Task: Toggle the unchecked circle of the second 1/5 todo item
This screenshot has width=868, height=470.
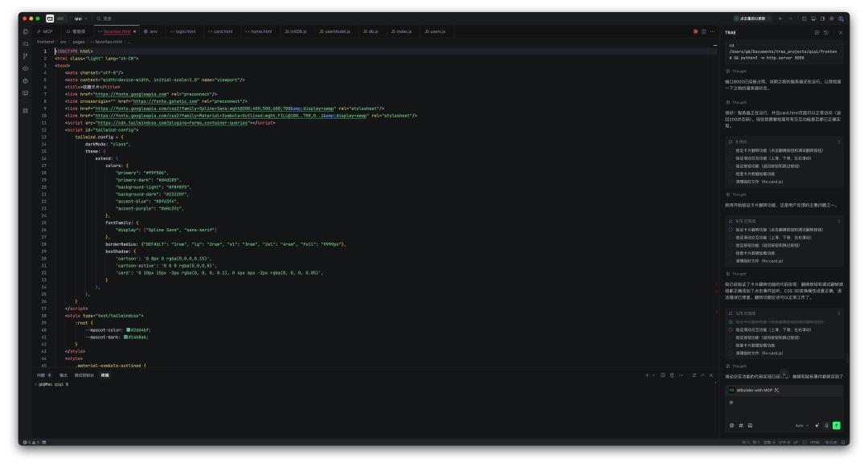Action: [731, 330]
